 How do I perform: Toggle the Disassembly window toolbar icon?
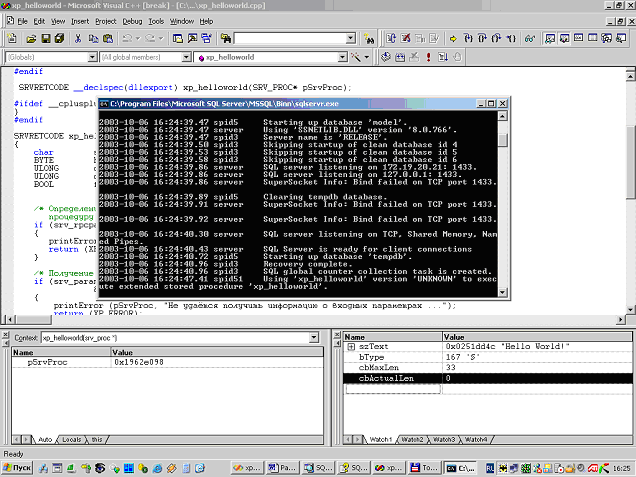(621, 39)
